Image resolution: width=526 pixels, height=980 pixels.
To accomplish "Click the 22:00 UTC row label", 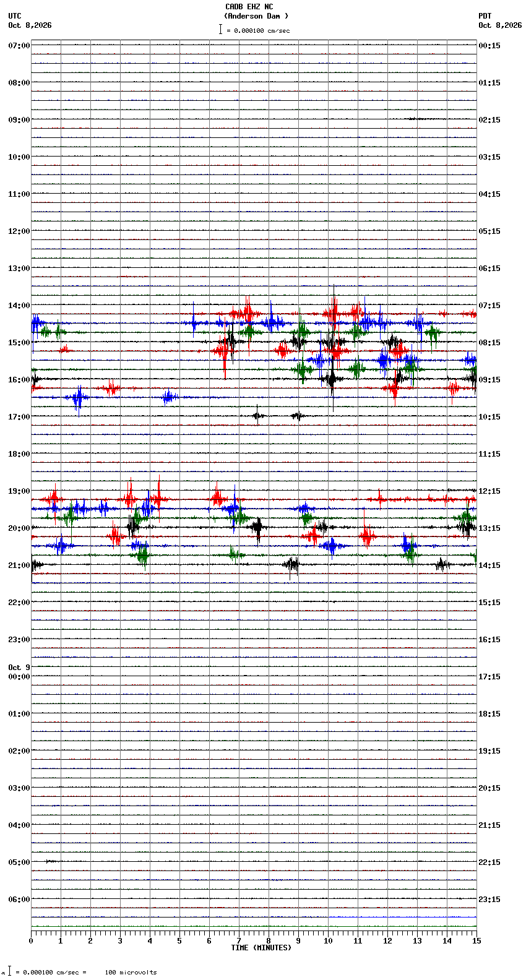I will [x=19, y=603].
